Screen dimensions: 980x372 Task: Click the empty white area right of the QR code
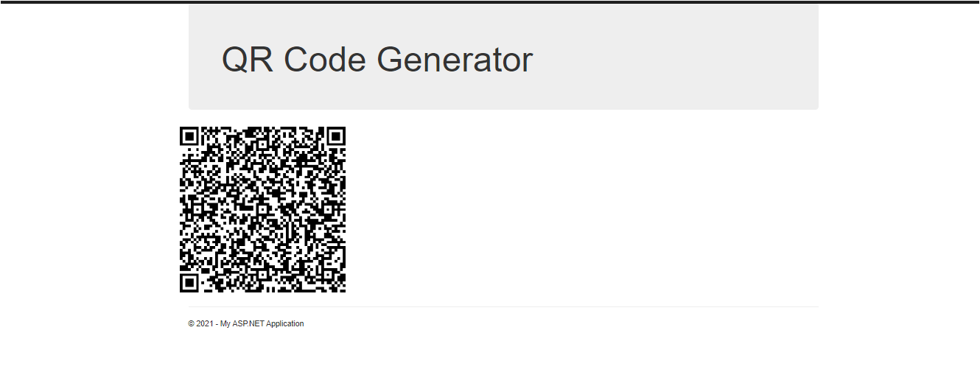[582, 209]
